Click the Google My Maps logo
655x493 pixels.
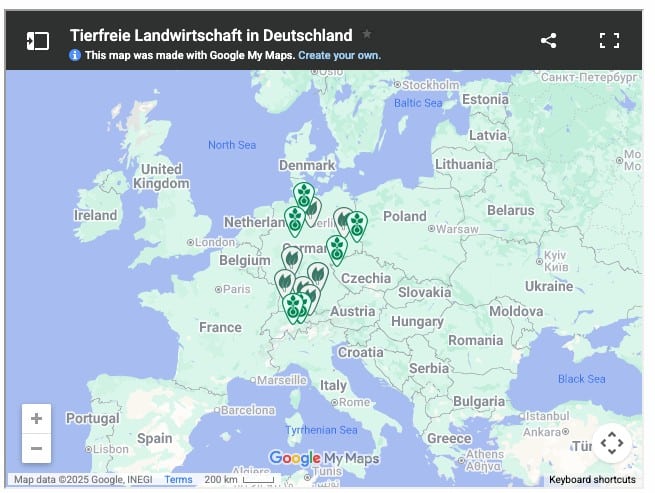pyautogui.click(x=325, y=458)
